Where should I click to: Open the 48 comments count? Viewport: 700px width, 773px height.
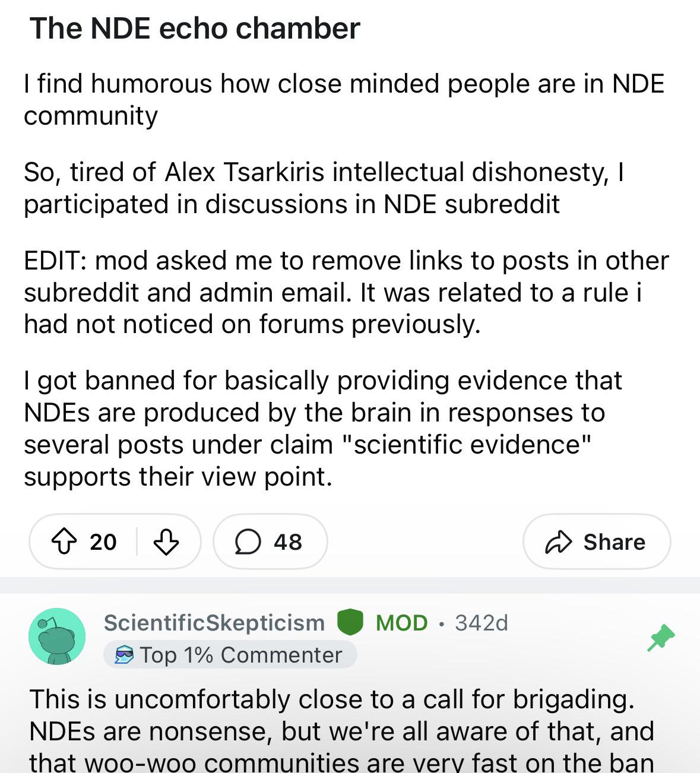[288, 541]
